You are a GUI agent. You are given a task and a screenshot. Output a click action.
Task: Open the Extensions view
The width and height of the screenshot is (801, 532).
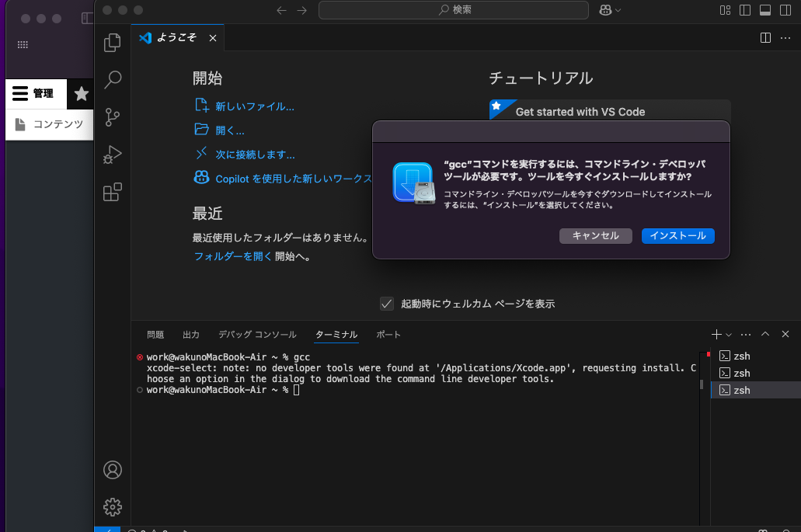(113, 192)
